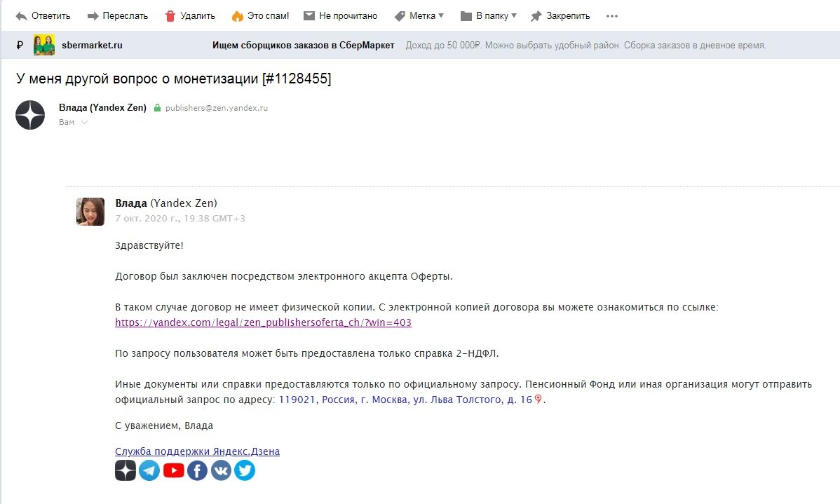The height and width of the screenshot is (504, 840).
Task: Select the VK social icon
Action: pos(221,470)
